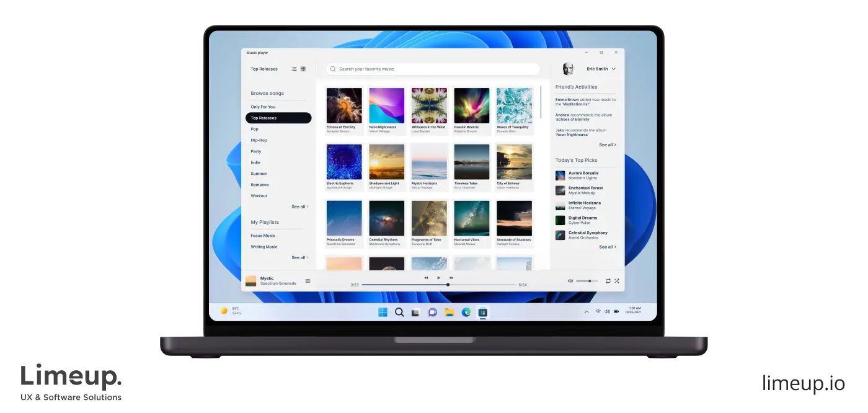Click the search magnifier icon
This screenshot has width=868, height=413.
[332, 69]
